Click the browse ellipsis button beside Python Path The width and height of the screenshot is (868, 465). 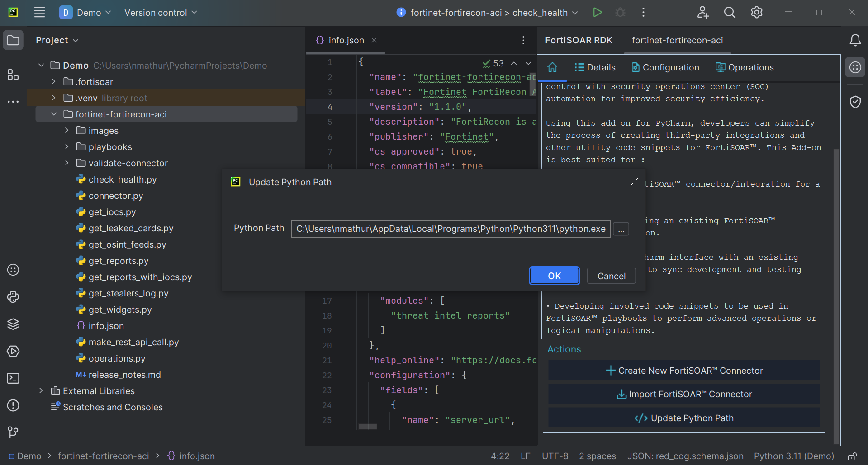(621, 230)
